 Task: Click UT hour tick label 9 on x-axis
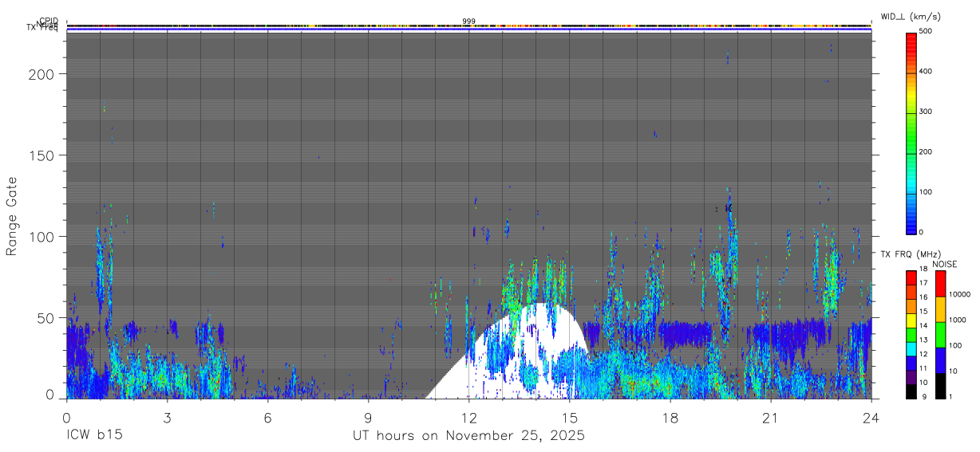[368, 418]
